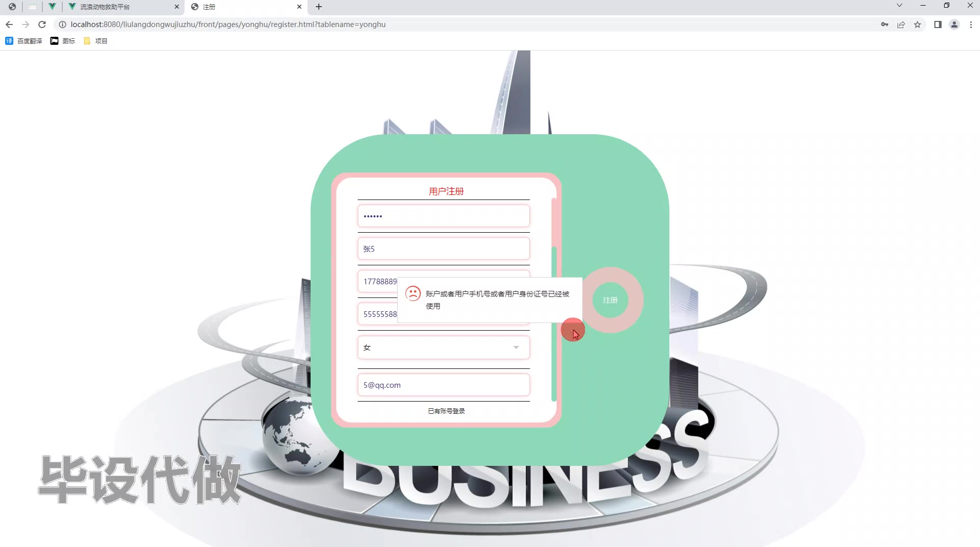Screen dimensions: 980x547
Task: Open Chrome three-dot menu
Action: coord(971,24)
